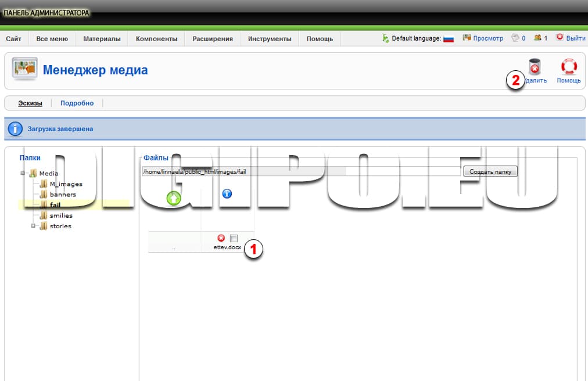Click the logged-in users icon showing 1
The width and height of the screenshot is (588, 381).
537,38
